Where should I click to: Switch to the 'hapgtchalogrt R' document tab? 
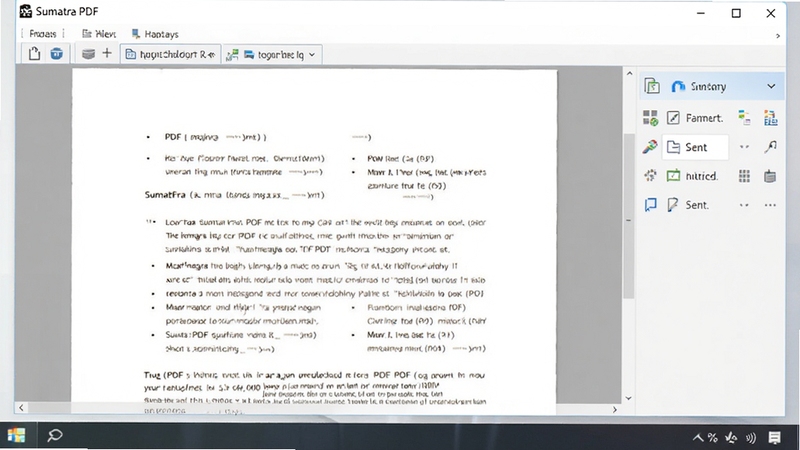click(x=170, y=54)
